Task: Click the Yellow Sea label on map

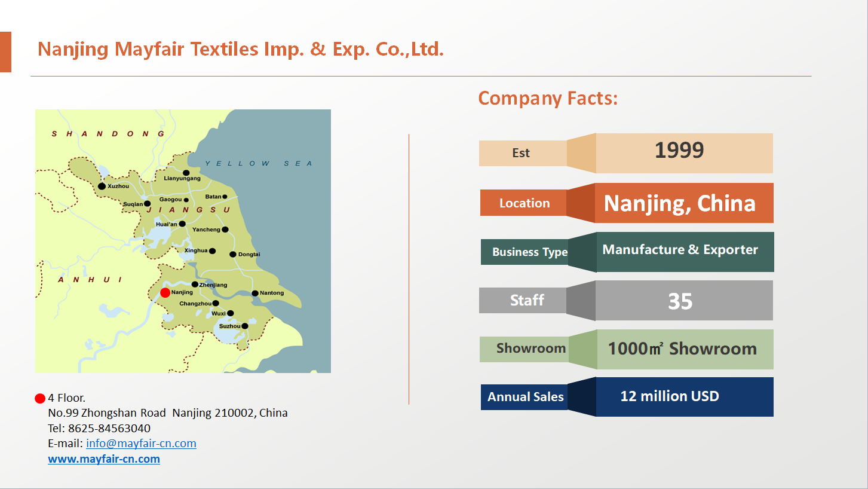Action: click(258, 163)
